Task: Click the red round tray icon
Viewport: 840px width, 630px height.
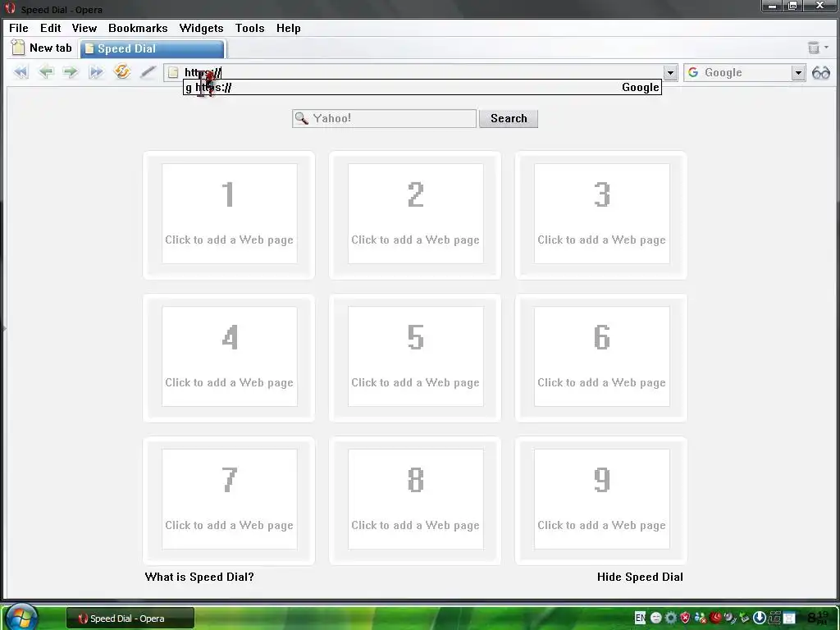Action: pos(715,618)
